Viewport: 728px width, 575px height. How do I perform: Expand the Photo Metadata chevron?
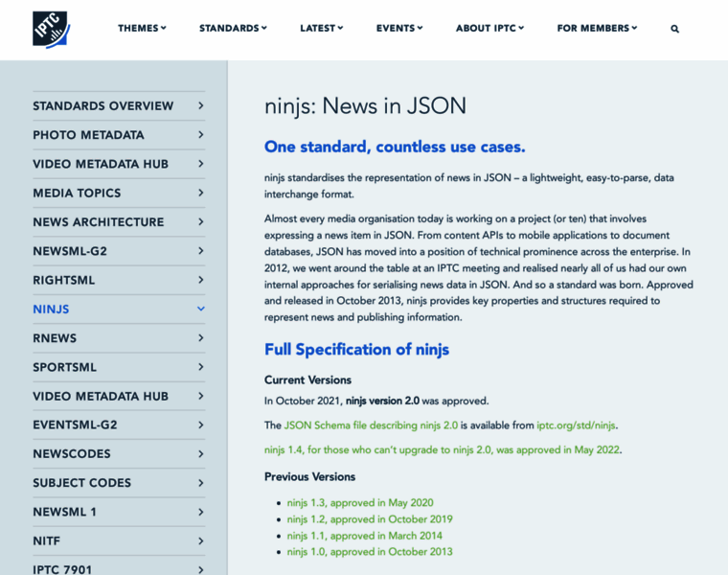[x=200, y=135]
